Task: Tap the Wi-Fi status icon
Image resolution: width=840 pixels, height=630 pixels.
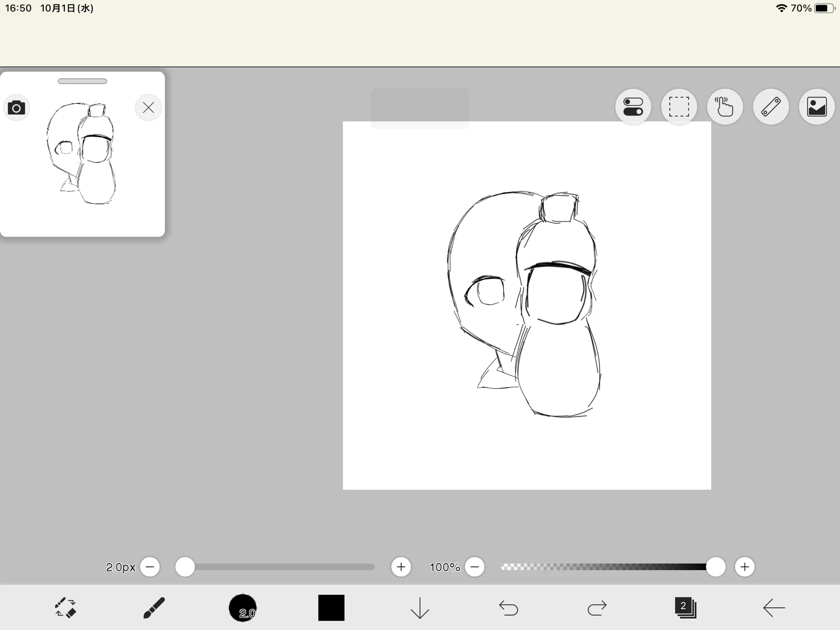Action: [781, 8]
